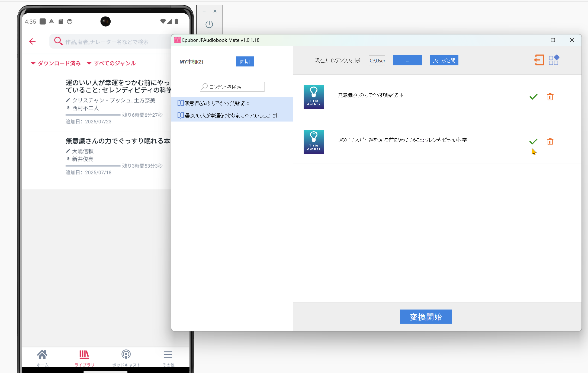Open ホーム tab in phone bottom bar
The width and height of the screenshot is (588, 373).
point(42,358)
